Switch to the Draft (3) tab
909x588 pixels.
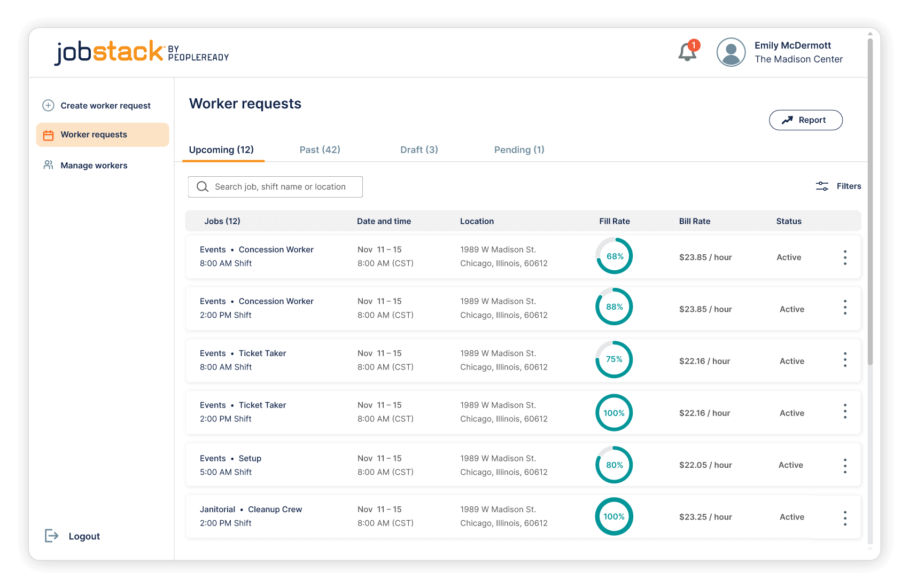coord(419,150)
